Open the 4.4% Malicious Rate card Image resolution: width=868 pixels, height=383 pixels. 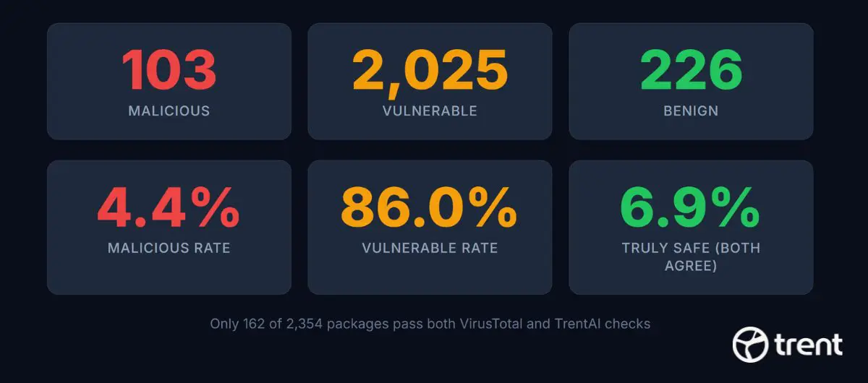[169, 227]
